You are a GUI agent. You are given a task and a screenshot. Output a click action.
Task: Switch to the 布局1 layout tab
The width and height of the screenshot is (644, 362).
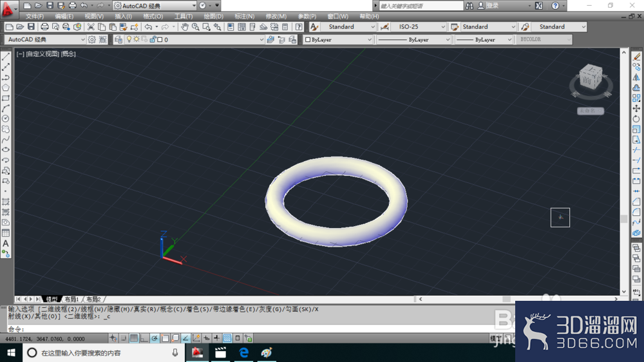pos(72,300)
